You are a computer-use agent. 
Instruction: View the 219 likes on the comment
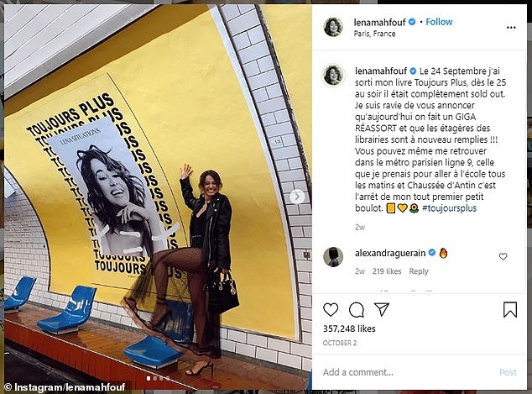[387, 271]
